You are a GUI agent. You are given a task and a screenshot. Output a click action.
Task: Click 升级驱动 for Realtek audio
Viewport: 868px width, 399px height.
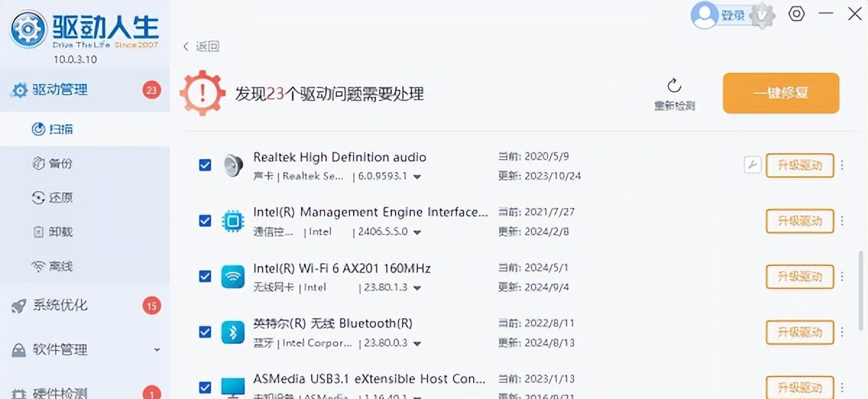coord(799,166)
